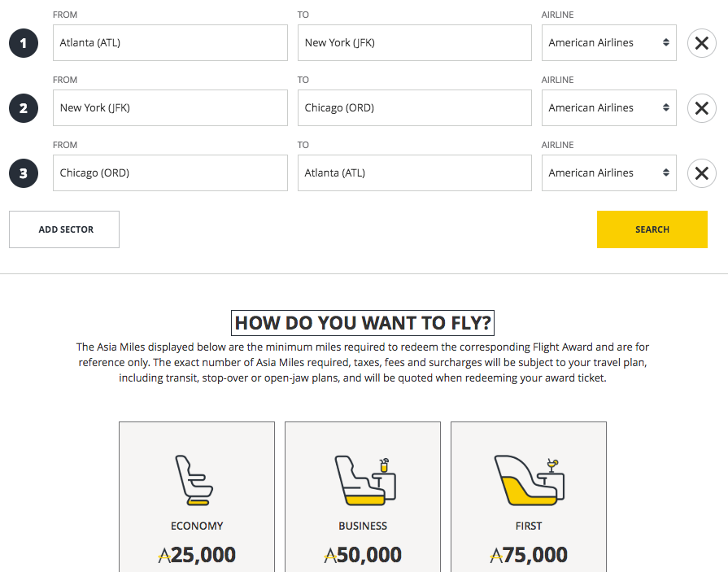Click the First class seat icon
Viewport: 728px width, 572px height.
[529, 480]
